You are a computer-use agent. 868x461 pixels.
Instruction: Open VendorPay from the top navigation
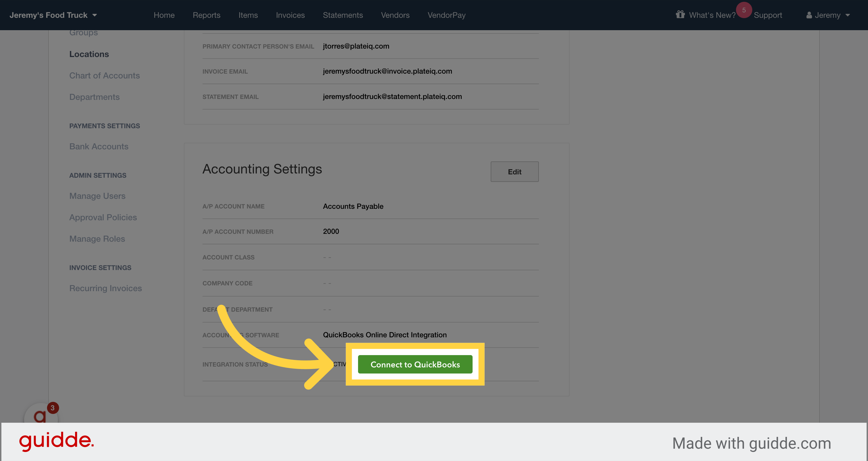tap(446, 15)
